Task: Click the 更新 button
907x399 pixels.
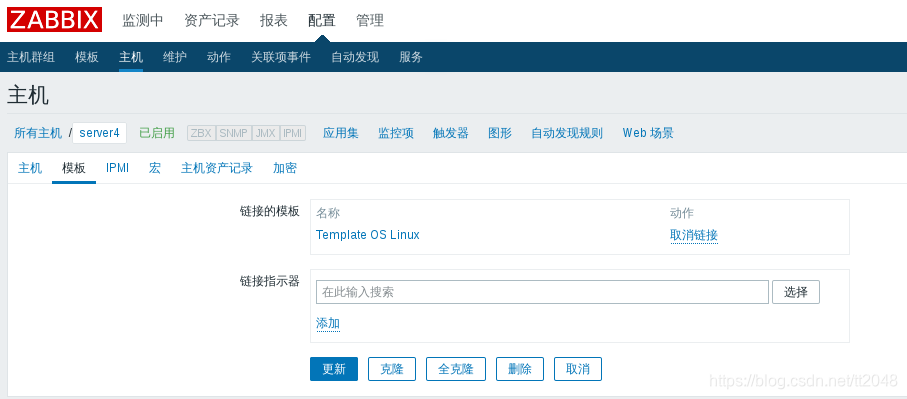Action: (334, 369)
